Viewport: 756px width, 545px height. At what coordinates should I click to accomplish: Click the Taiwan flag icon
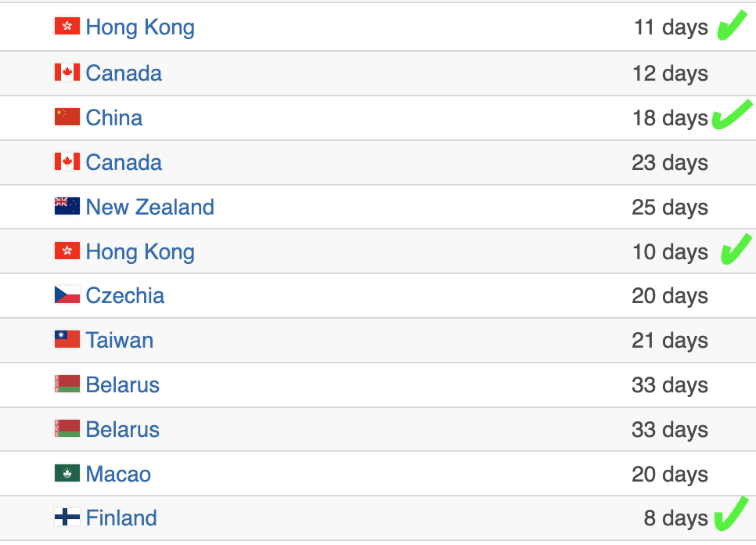point(67,340)
